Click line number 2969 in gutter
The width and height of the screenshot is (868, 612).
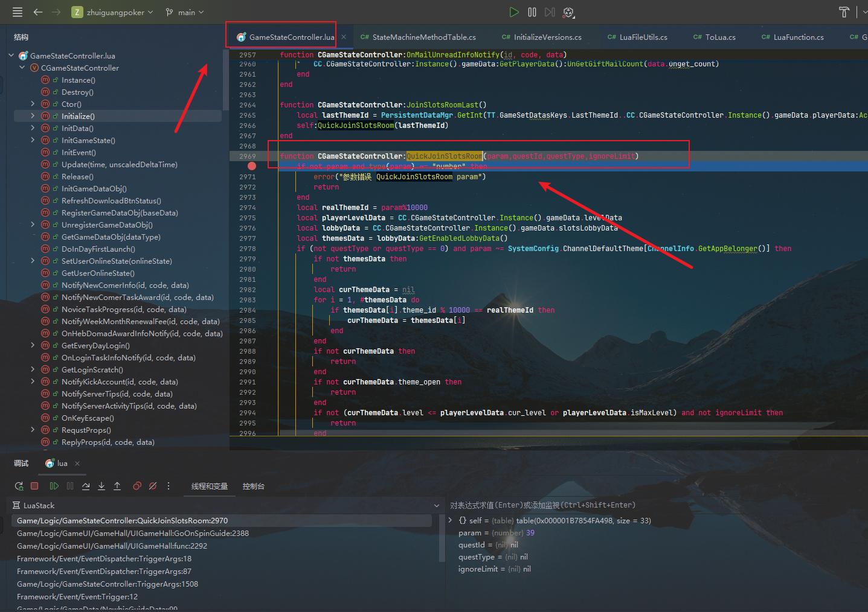point(248,156)
